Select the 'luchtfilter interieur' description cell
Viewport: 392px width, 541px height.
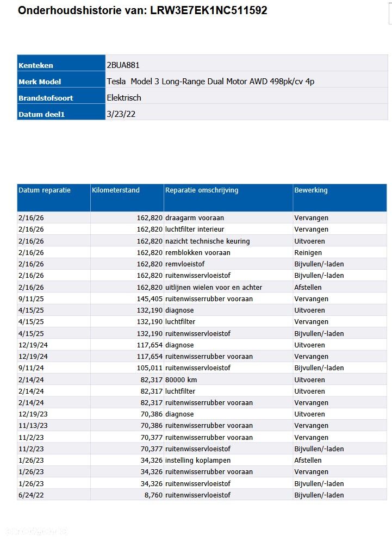click(x=228, y=229)
